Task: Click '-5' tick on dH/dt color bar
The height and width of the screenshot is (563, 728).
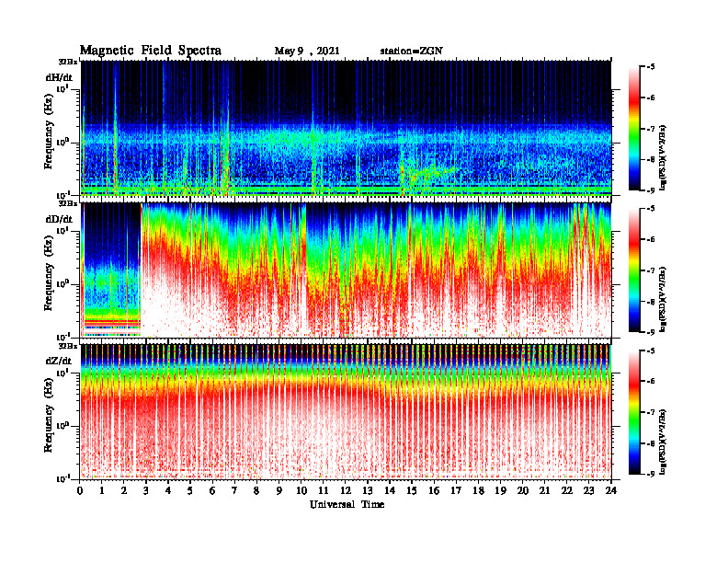Action: click(x=651, y=67)
